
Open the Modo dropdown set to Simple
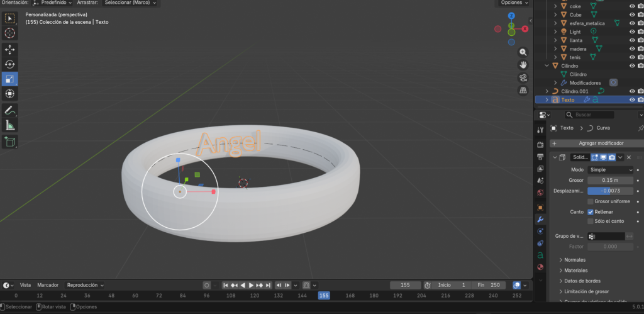611,170
